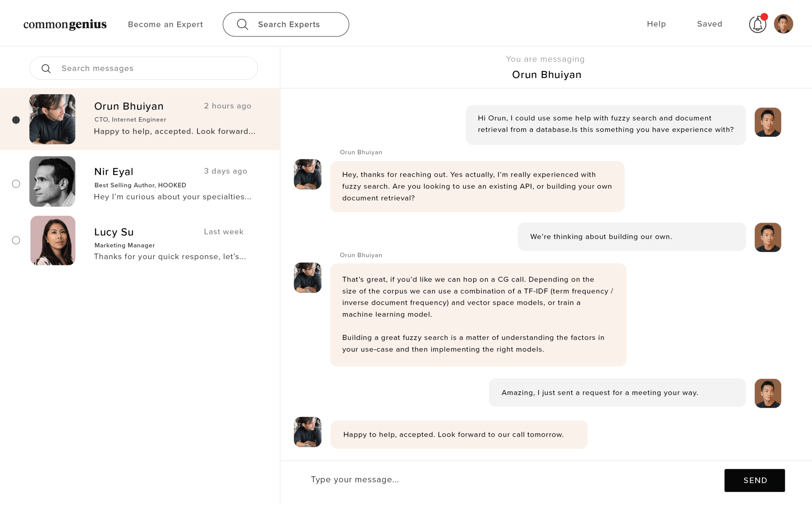Open the Help page
Screen dimensions: 812x506
pos(656,24)
